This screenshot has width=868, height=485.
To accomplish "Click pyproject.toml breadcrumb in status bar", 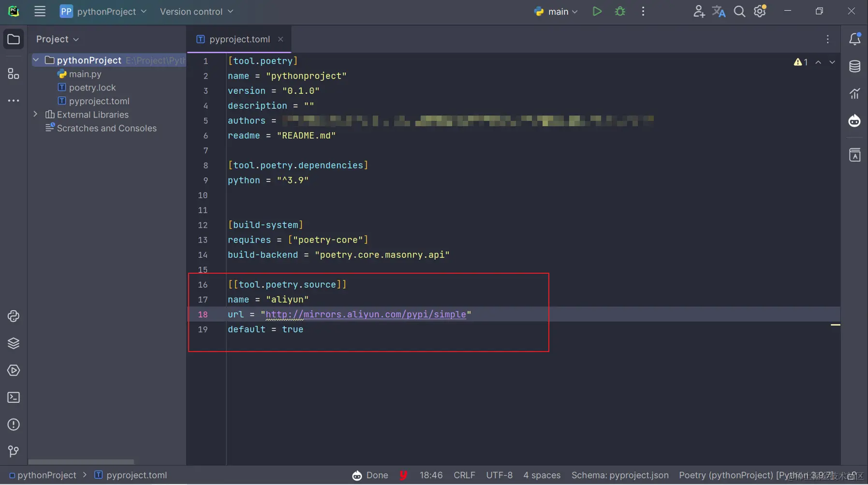I will [x=131, y=475].
